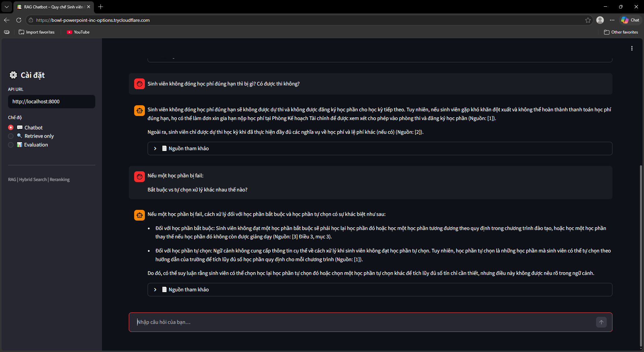Click the browser profile avatar icon
The width and height of the screenshot is (644, 352).
[x=600, y=20]
